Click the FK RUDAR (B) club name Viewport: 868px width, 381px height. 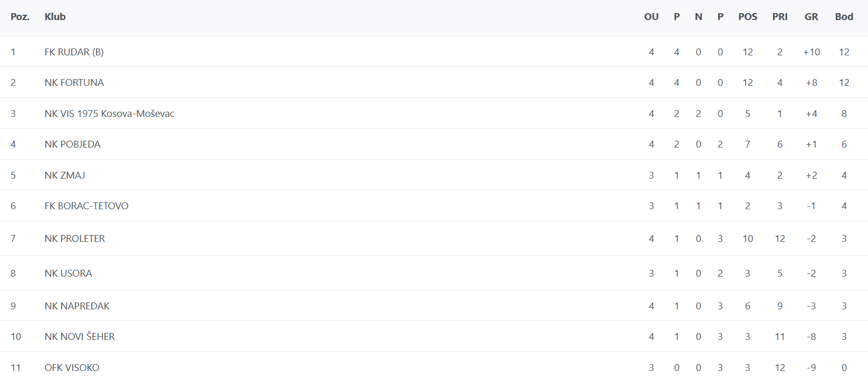(74, 52)
